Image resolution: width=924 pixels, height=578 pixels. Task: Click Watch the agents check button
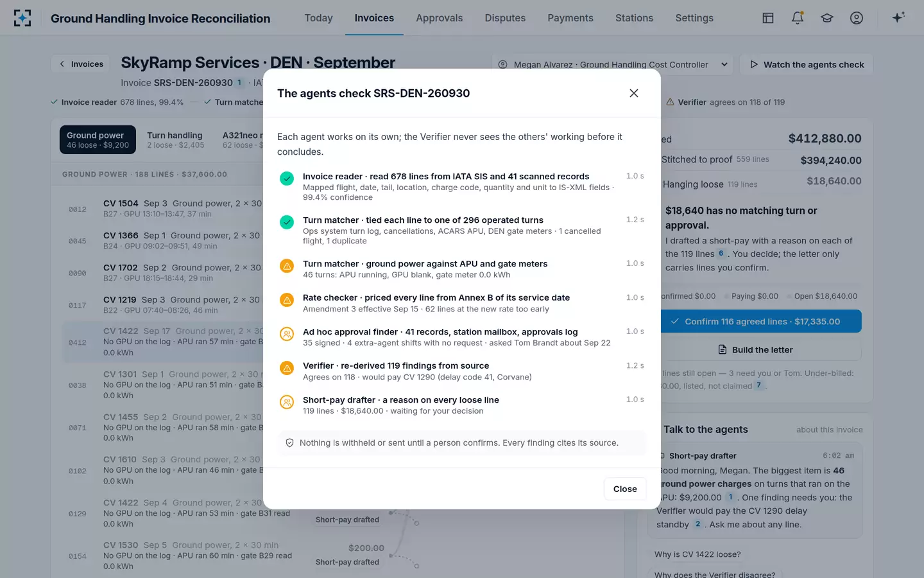(807, 64)
